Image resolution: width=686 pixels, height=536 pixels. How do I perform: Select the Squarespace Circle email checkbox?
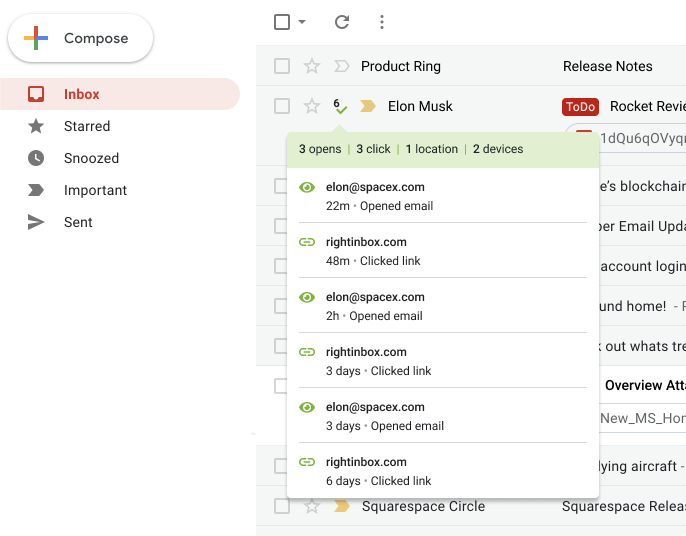pyautogui.click(x=282, y=506)
